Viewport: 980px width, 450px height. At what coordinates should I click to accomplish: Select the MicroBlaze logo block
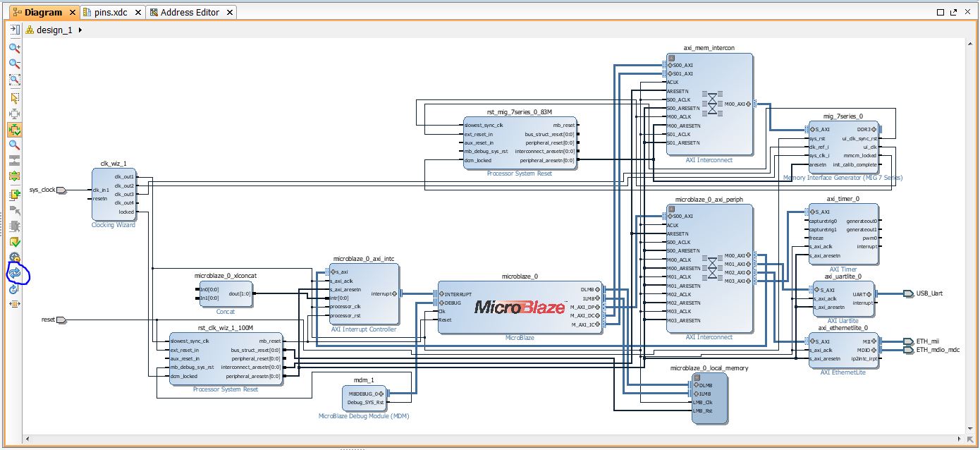coord(520,308)
